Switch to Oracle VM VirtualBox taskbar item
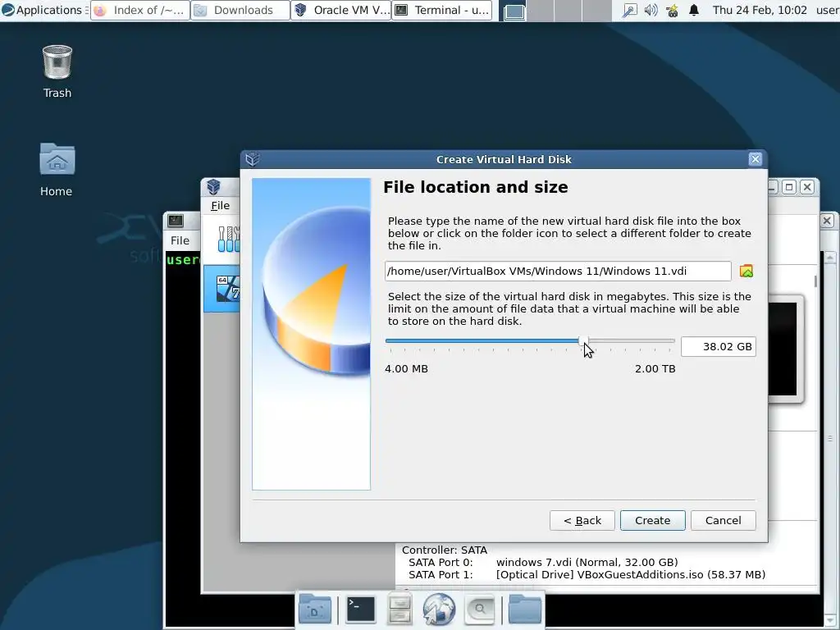Screen dimensions: 840x630 coord(341,10)
